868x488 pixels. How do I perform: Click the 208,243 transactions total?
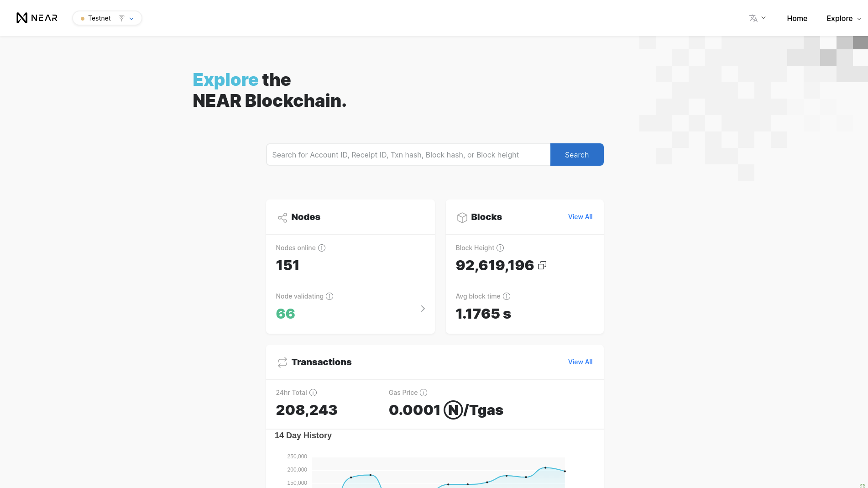click(x=307, y=410)
